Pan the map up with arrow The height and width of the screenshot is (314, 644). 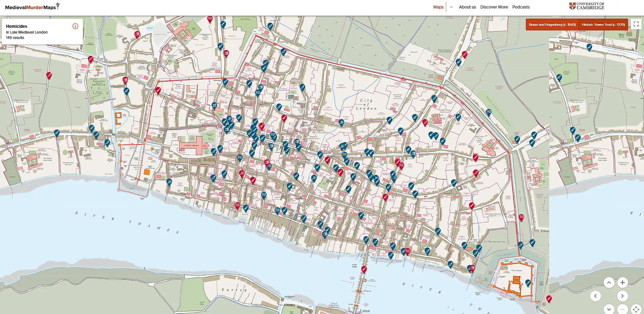point(609,282)
